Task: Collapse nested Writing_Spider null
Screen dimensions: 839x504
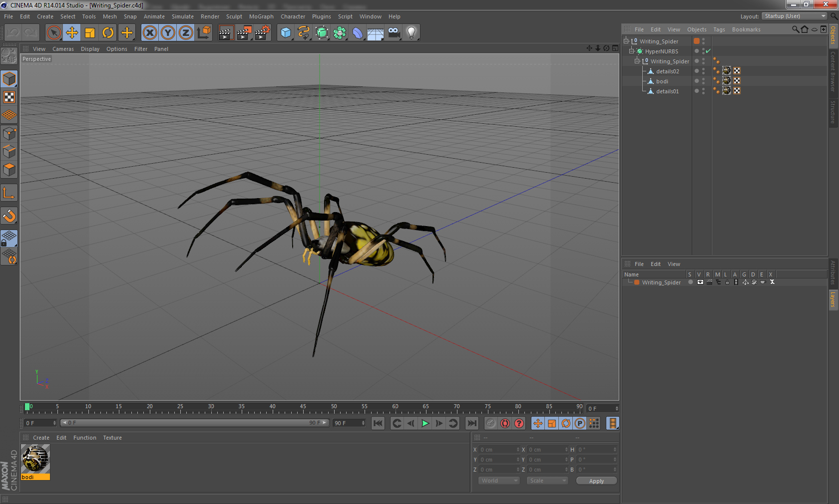Action: (x=637, y=61)
